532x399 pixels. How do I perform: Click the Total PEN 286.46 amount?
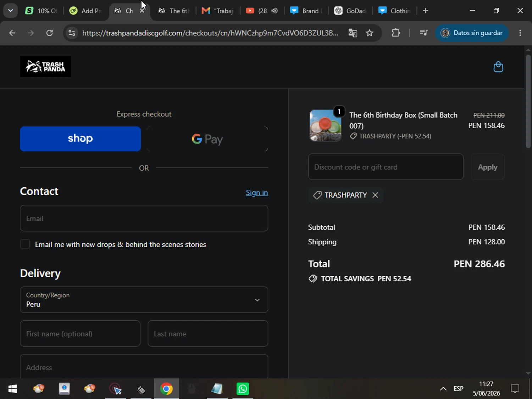point(479,264)
